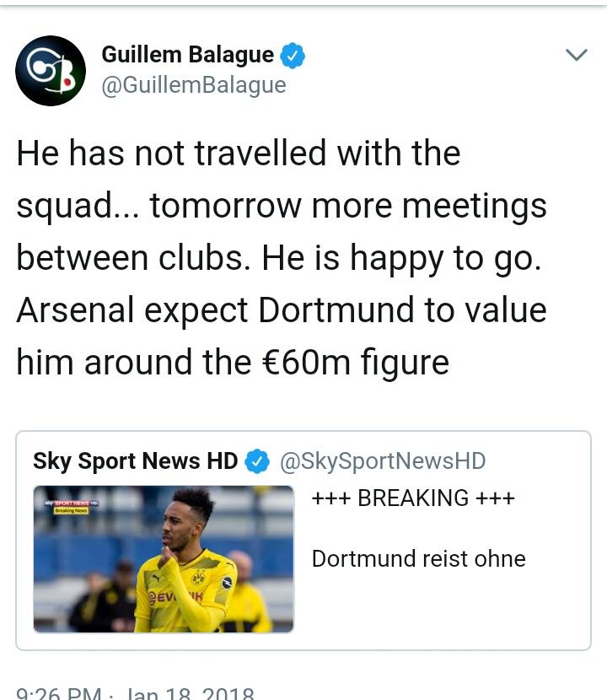Click the 'Arsenal expect Dortmund to value' line
This screenshot has height=700, width=607.
point(282,310)
